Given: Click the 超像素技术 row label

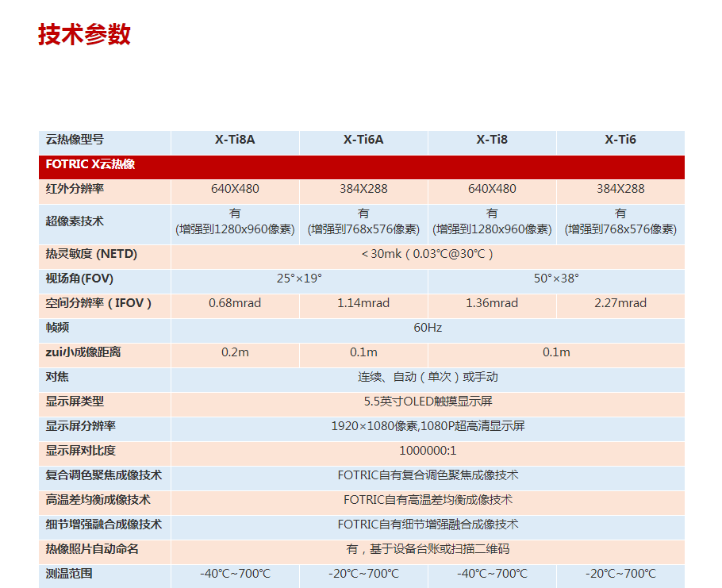Looking at the screenshot, I should coord(75,221).
